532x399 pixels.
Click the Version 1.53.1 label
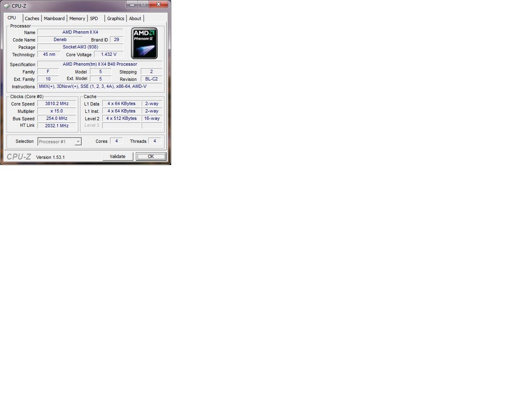(x=50, y=157)
